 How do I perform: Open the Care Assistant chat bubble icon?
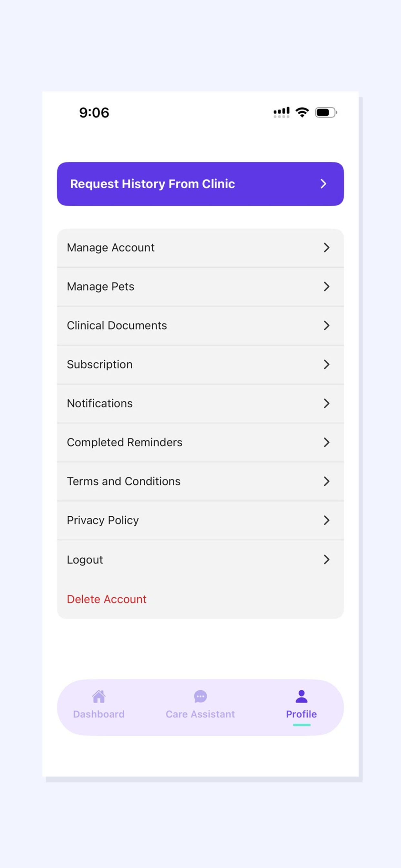(x=200, y=696)
